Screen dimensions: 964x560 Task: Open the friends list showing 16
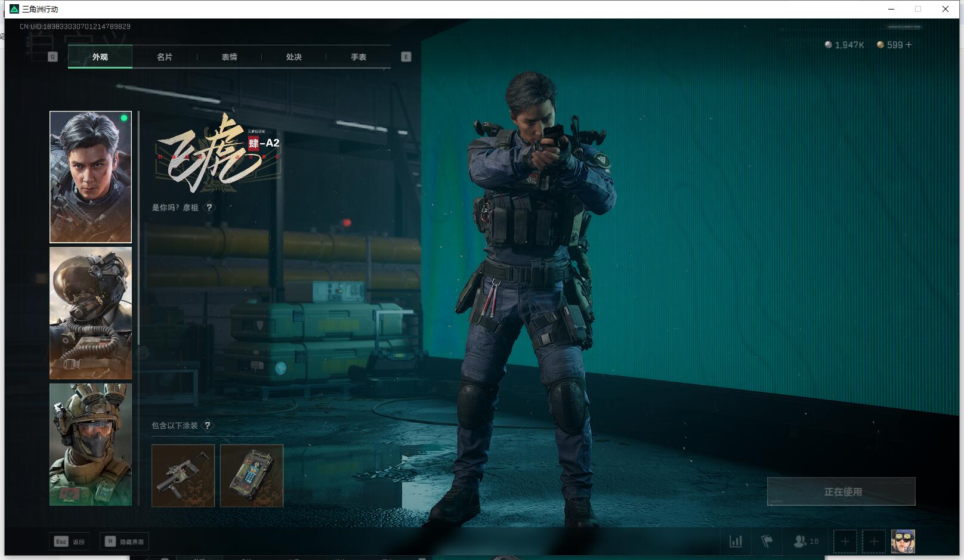pos(806,542)
